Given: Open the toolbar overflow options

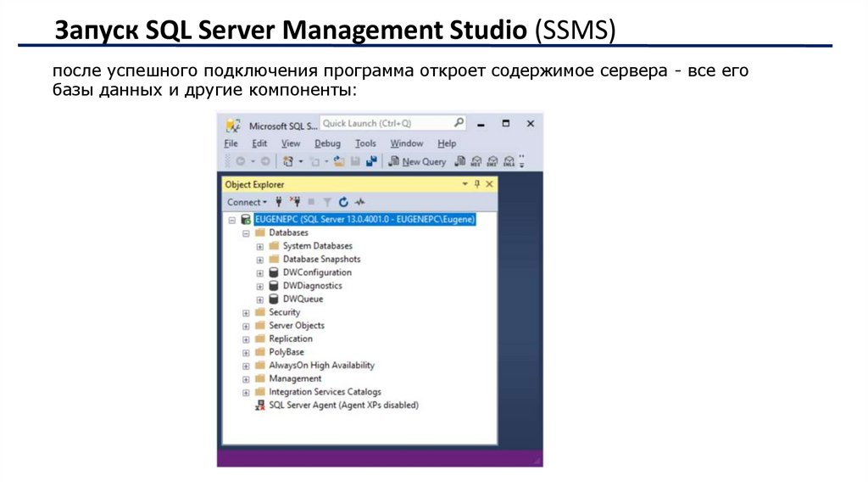Looking at the screenshot, I should [x=522, y=161].
